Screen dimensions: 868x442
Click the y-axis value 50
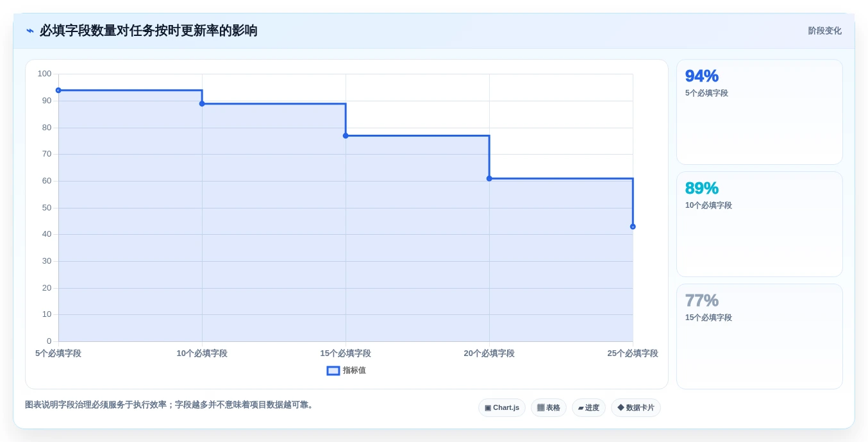pos(47,208)
